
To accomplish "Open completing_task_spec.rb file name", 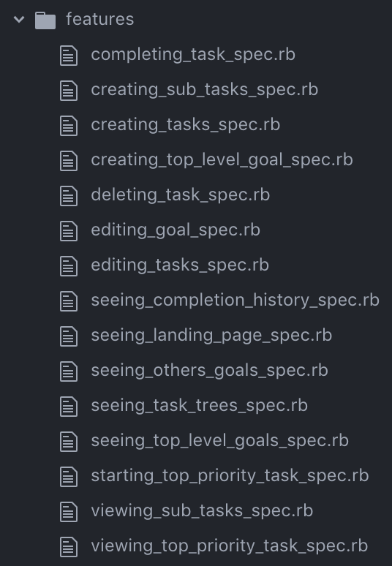I will (x=193, y=55).
